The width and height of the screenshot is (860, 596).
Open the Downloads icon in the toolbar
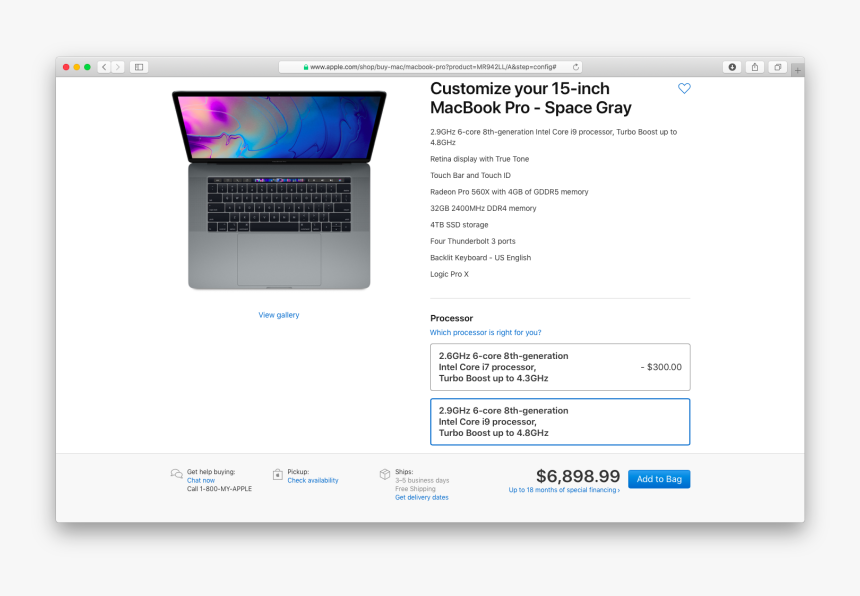(732, 67)
